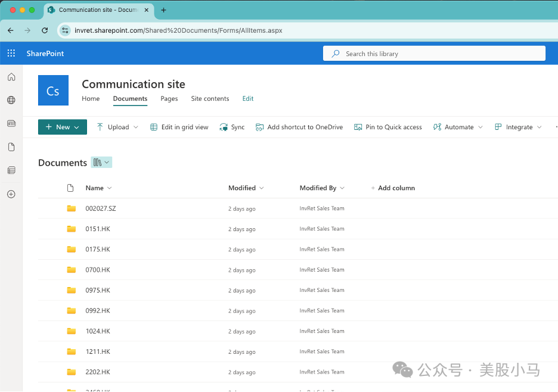Open folder named 002027.SZ
The height and width of the screenshot is (392, 558).
click(101, 209)
